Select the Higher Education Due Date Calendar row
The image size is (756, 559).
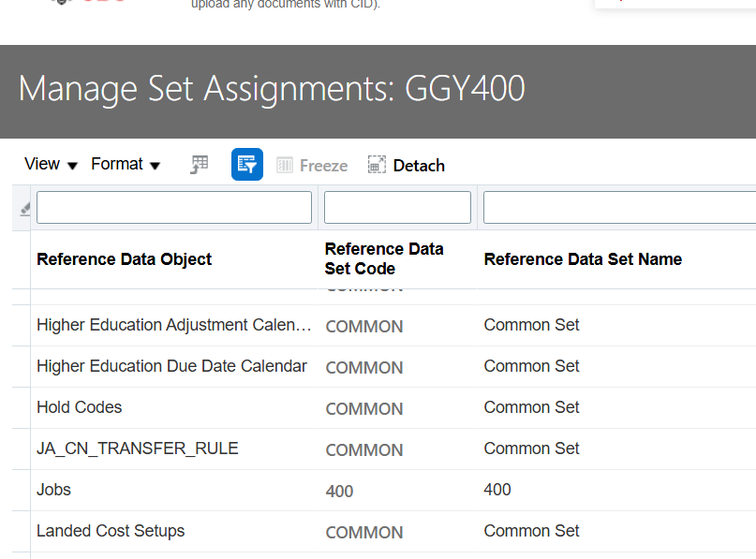coord(384,366)
